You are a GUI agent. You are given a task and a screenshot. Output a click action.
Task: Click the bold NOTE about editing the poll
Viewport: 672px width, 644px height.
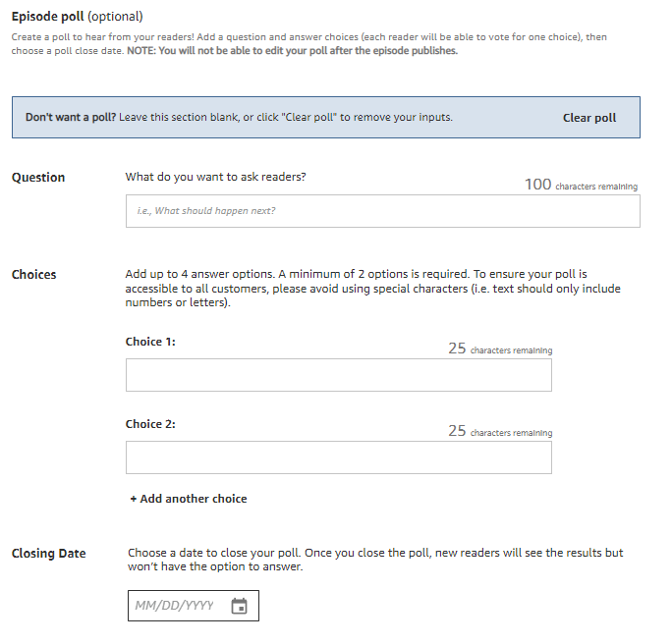point(292,51)
